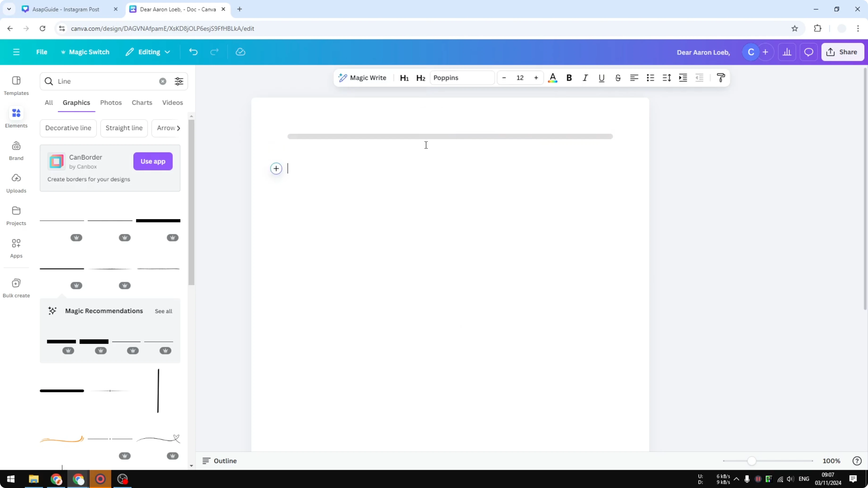The height and width of the screenshot is (488, 868).
Task: Switch to the Photos tab
Action: point(111,102)
